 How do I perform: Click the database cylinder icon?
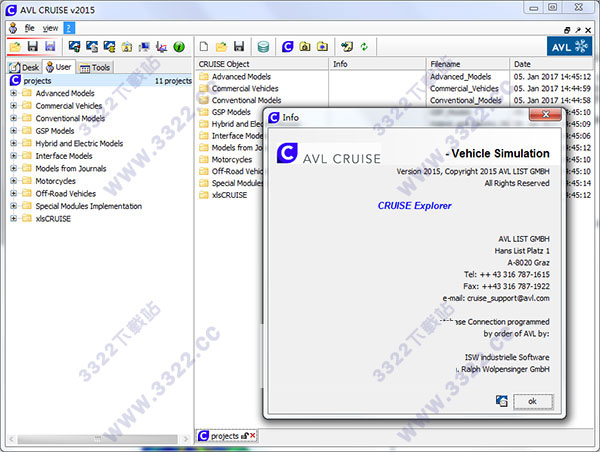coord(263,47)
